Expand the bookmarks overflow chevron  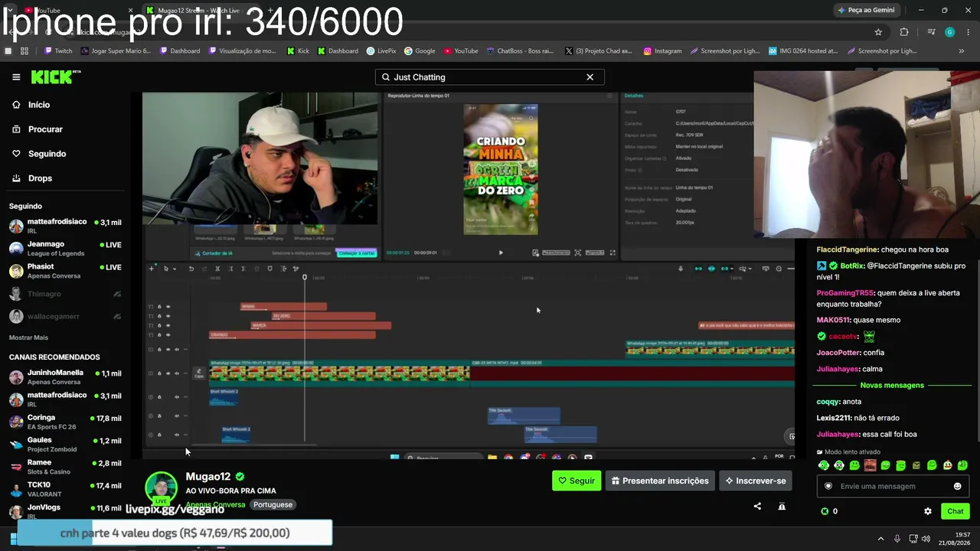(962, 51)
